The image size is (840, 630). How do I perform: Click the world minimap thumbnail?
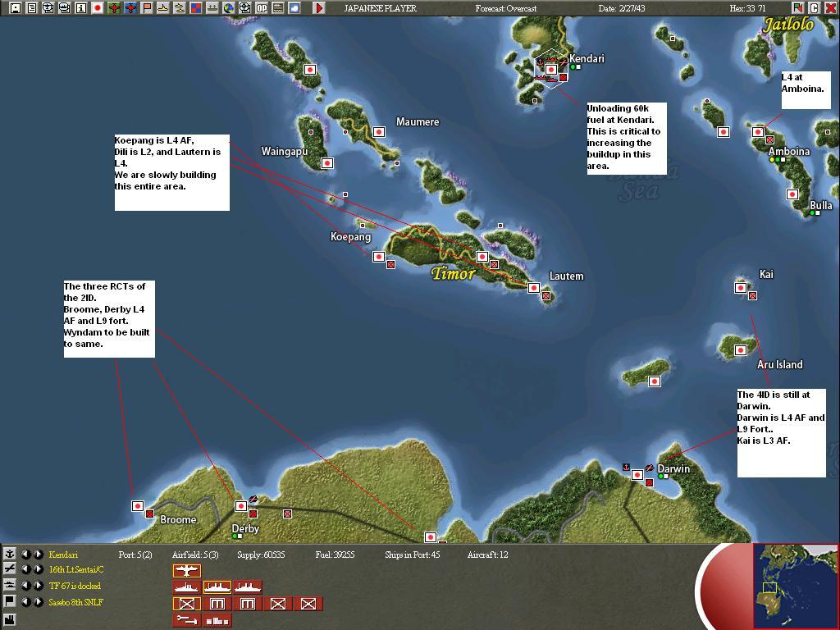[795, 586]
